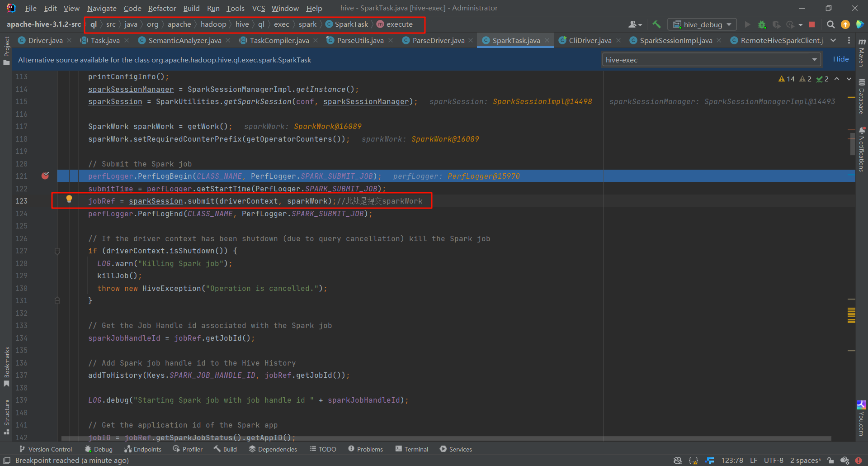Open the Problems tool window
Screen dimensions: 868x466
point(366,449)
